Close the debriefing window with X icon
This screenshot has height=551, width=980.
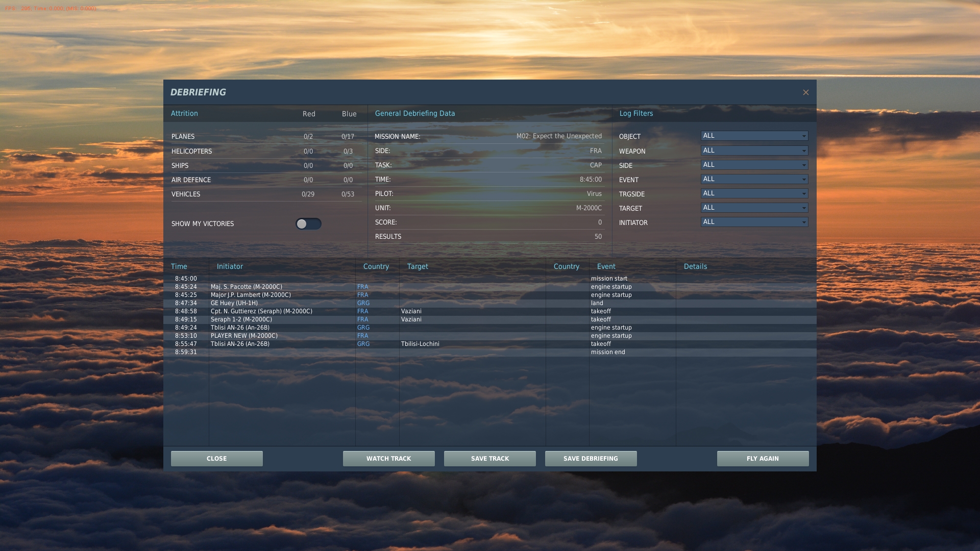[x=805, y=92]
